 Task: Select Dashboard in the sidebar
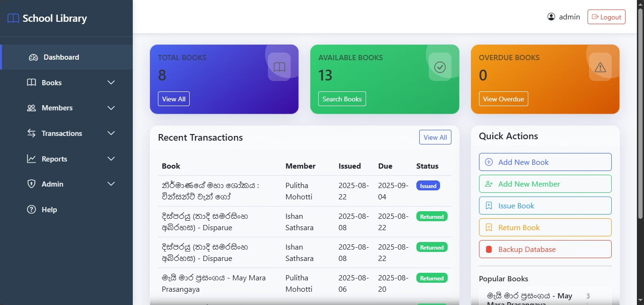(61, 57)
